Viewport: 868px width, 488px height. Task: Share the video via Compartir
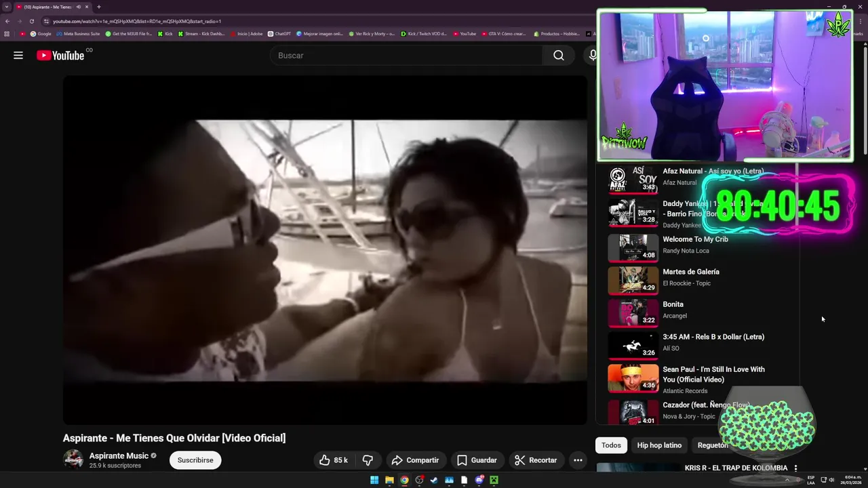click(x=416, y=460)
